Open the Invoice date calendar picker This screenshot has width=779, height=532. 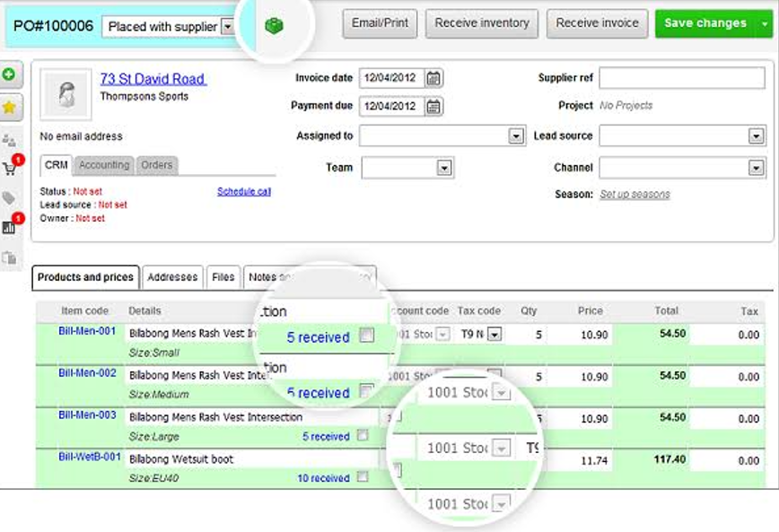(433, 78)
